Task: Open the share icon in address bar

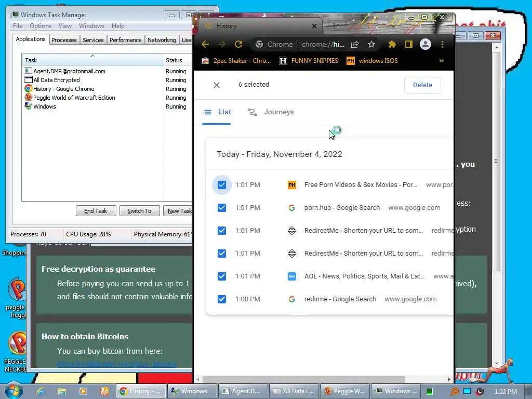Action: tap(355, 44)
